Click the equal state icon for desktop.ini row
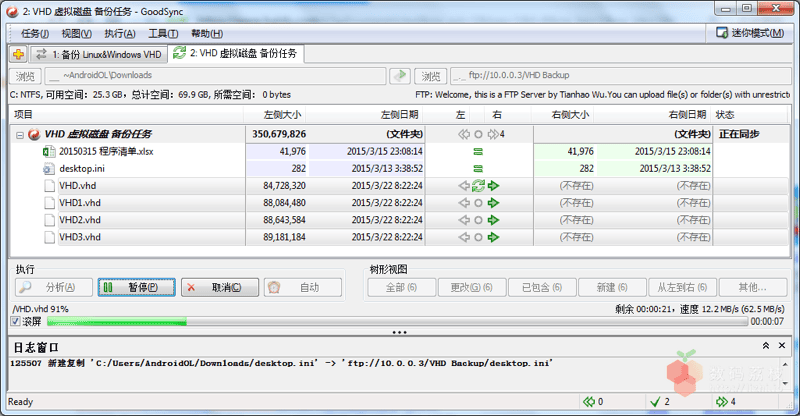The image size is (800, 416). pos(478,168)
